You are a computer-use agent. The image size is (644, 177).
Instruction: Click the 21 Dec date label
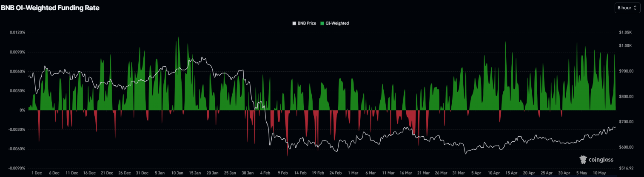click(107, 173)
